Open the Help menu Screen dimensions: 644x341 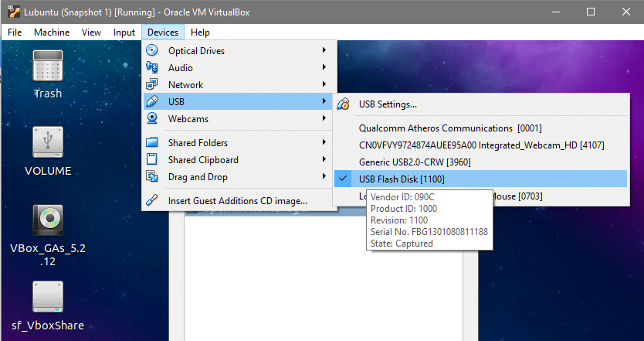[x=200, y=32]
